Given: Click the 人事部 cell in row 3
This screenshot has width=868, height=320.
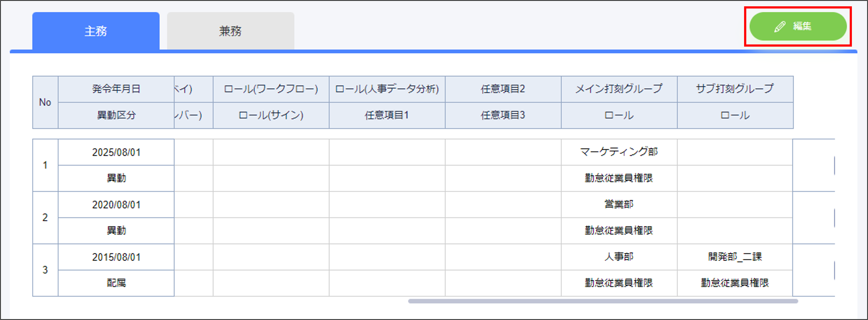Looking at the screenshot, I should 619,257.
